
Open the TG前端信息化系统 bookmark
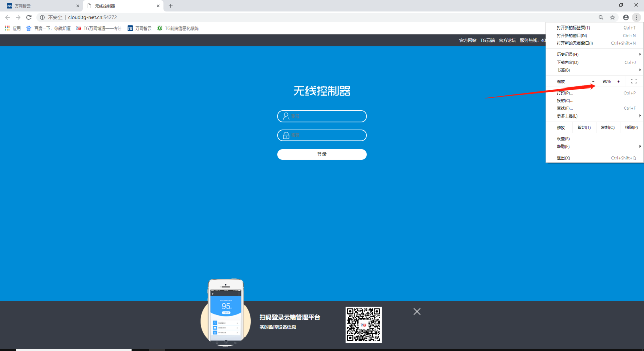(178, 28)
